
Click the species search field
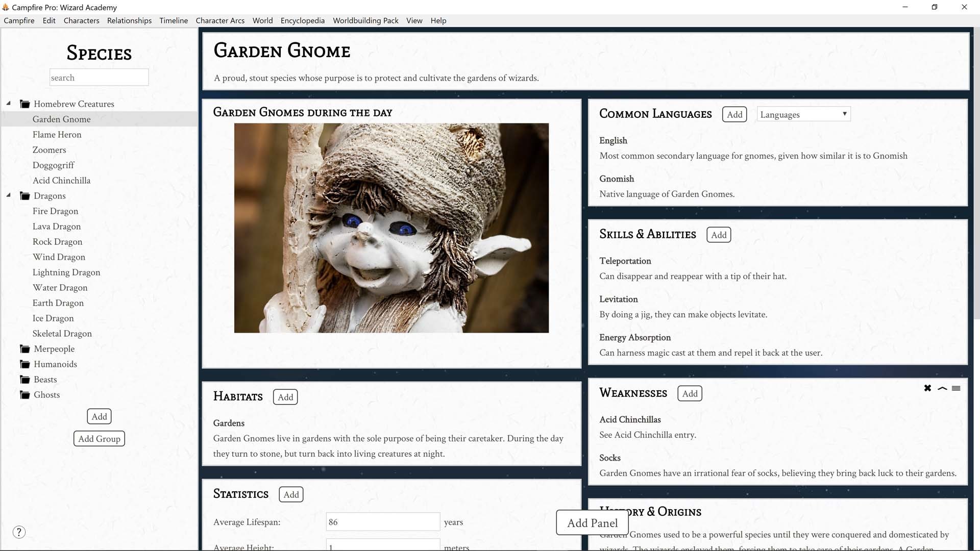[99, 77]
